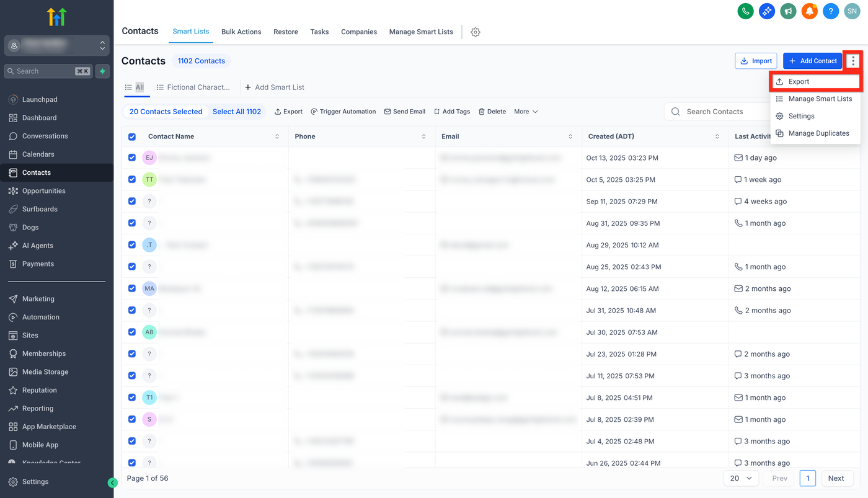Open the Tasks tab
The image size is (868, 498).
coord(319,32)
